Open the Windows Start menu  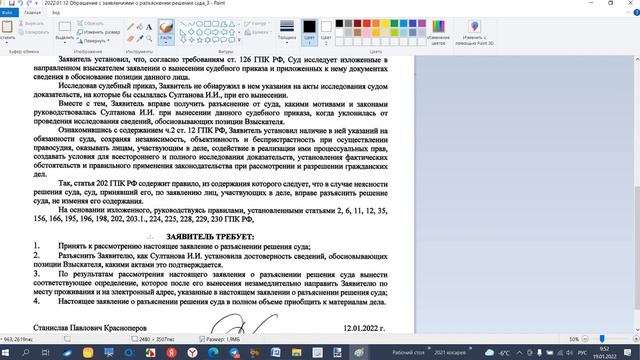[x=6, y=352]
